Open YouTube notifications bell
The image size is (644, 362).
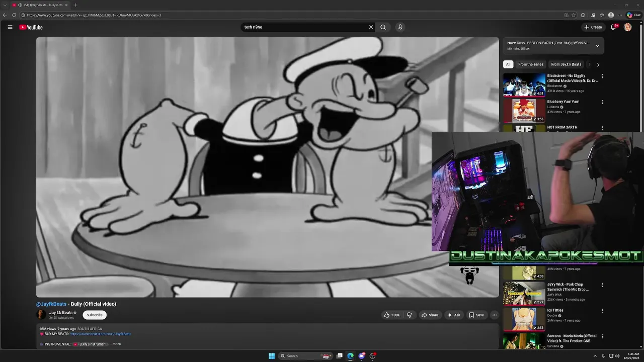click(613, 27)
